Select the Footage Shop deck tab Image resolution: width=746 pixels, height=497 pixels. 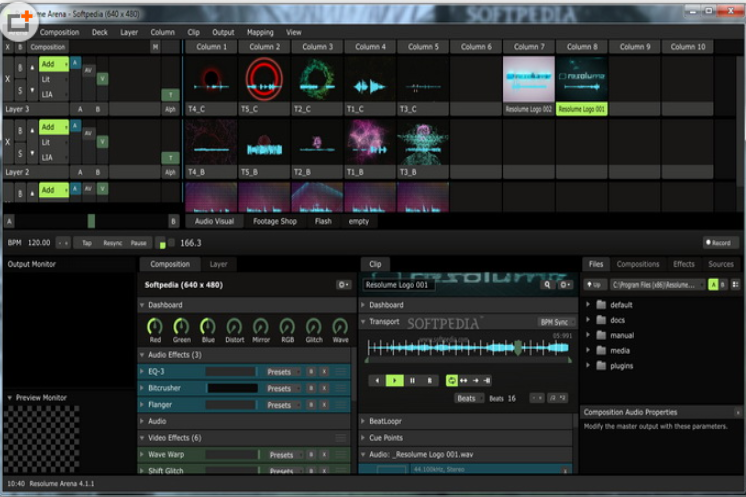(x=275, y=222)
